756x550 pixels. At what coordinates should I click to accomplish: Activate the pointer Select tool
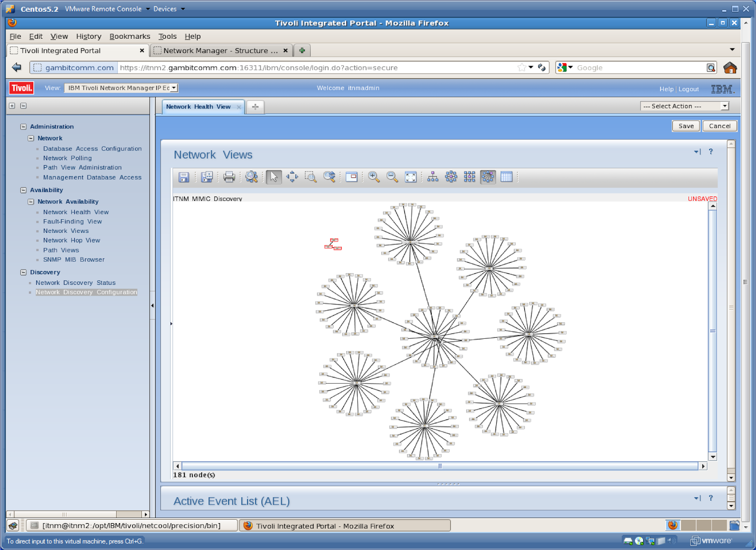[273, 177]
